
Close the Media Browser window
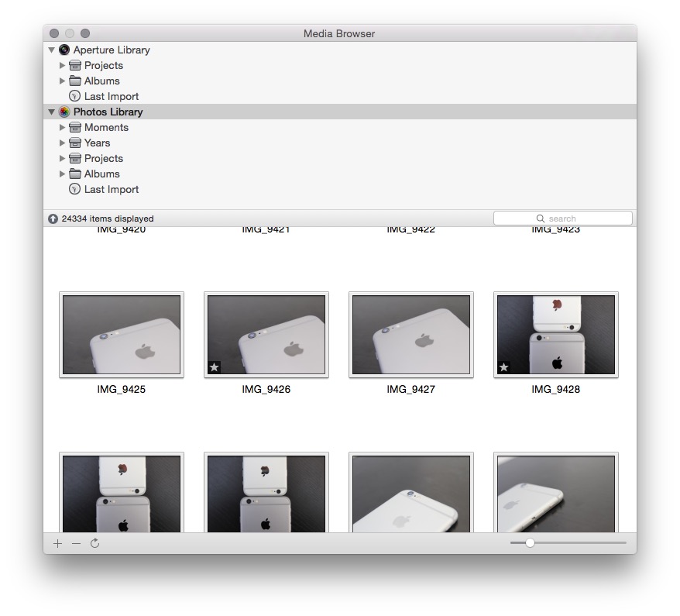[54, 33]
